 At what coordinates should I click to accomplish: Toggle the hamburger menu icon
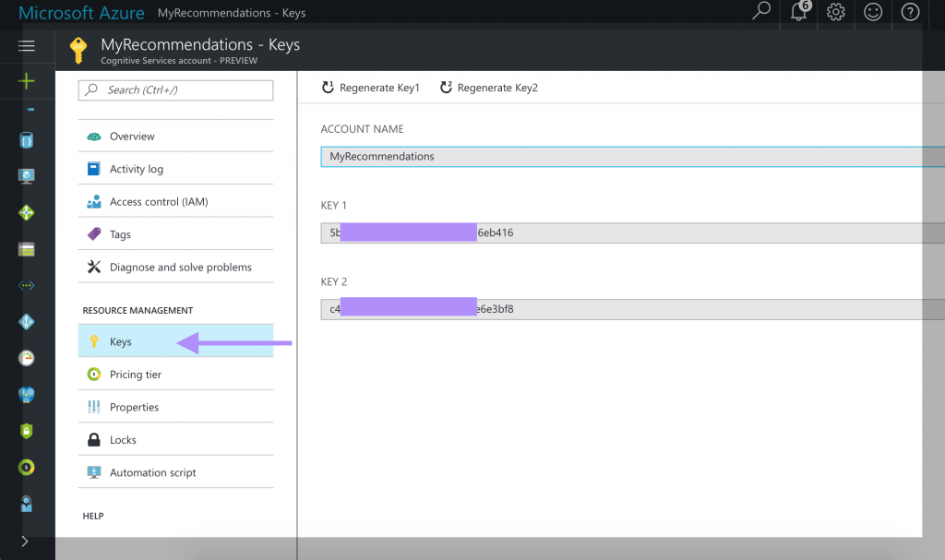pos(27,45)
